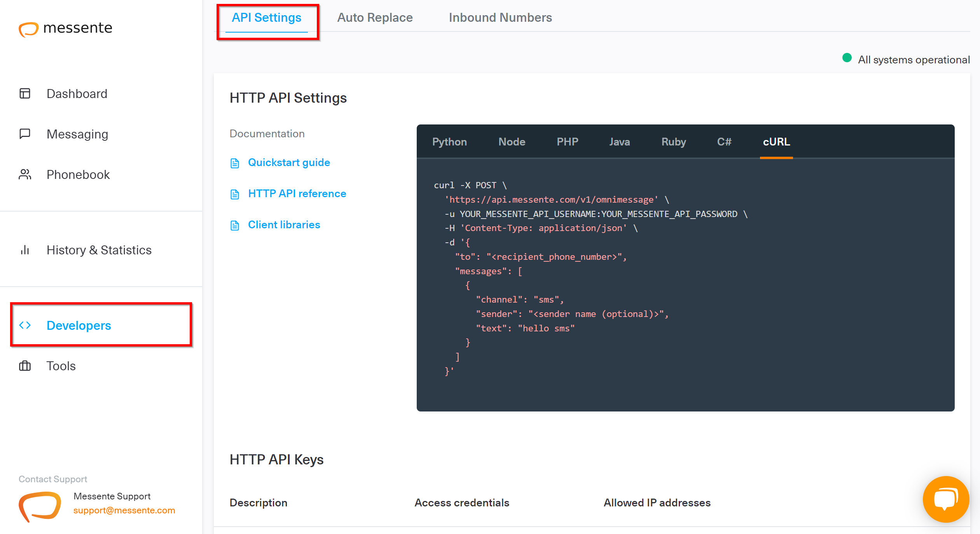Select Developers in the sidebar

(x=79, y=326)
